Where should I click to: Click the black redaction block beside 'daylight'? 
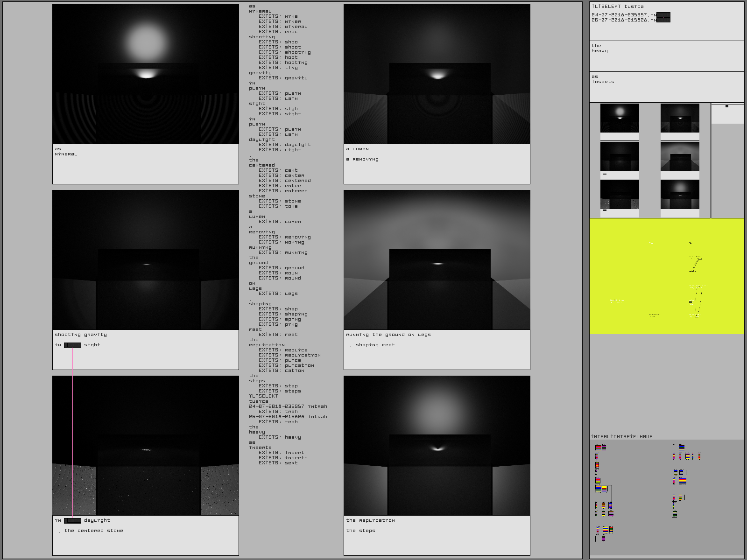[x=73, y=521]
